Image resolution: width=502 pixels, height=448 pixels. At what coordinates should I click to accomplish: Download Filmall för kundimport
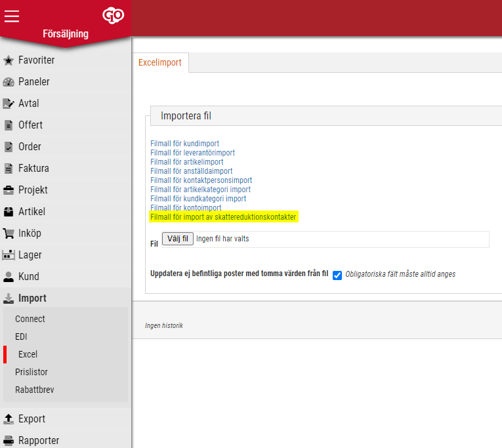coord(185,144)
